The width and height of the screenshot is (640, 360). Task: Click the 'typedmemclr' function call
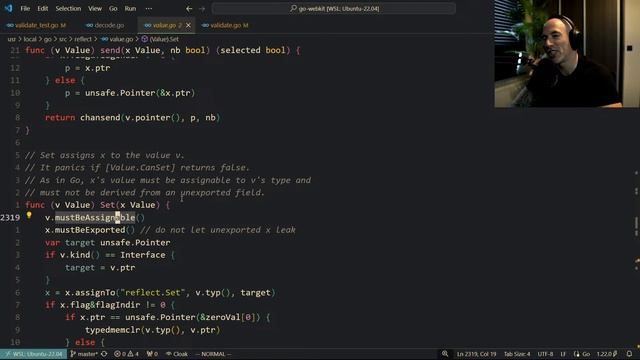tap(112, 330)
